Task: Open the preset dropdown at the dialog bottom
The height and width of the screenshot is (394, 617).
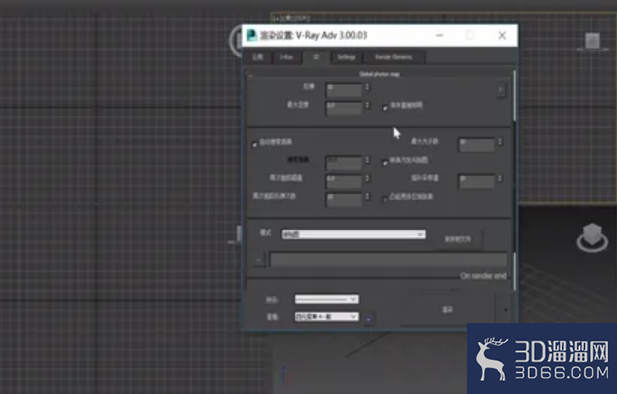Action: (x=327, y=299)
